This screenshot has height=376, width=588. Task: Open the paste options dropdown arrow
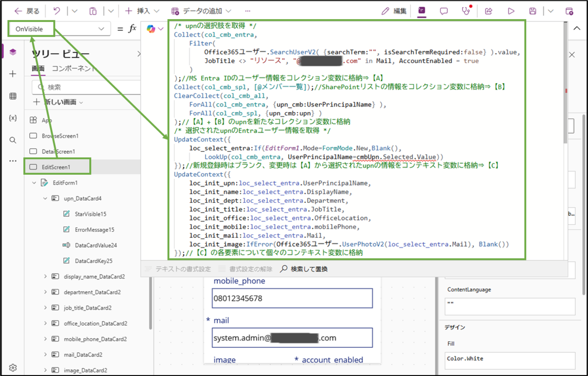[x=111, y=11]
